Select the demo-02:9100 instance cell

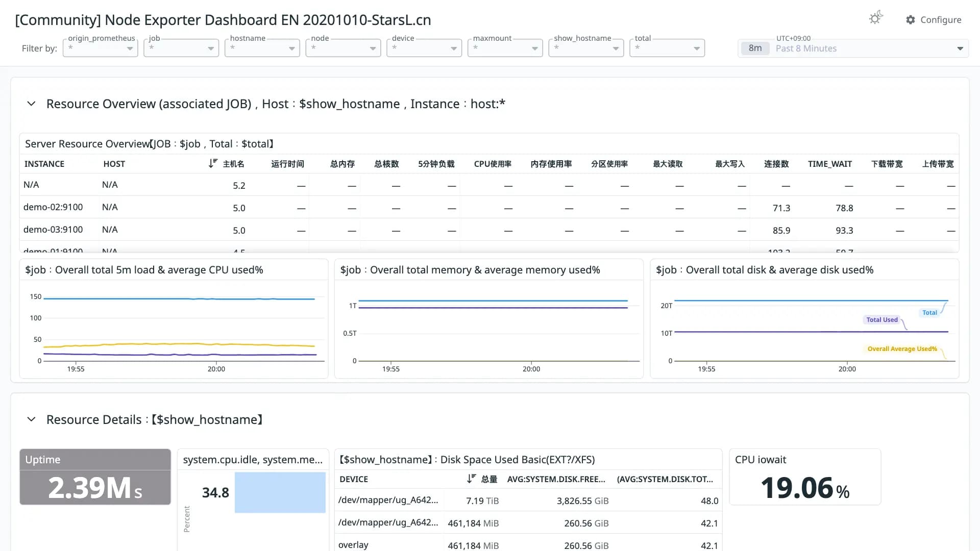pos(53,207)
